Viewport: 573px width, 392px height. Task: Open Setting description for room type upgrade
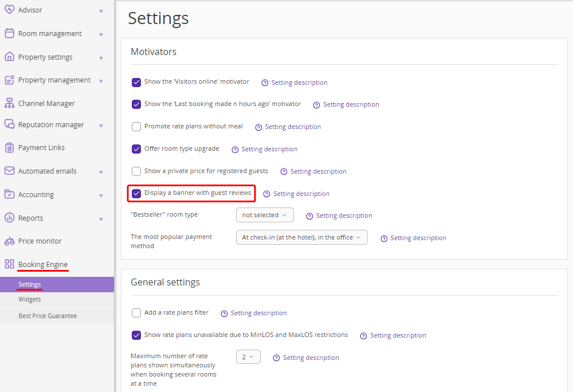point(269,150)
